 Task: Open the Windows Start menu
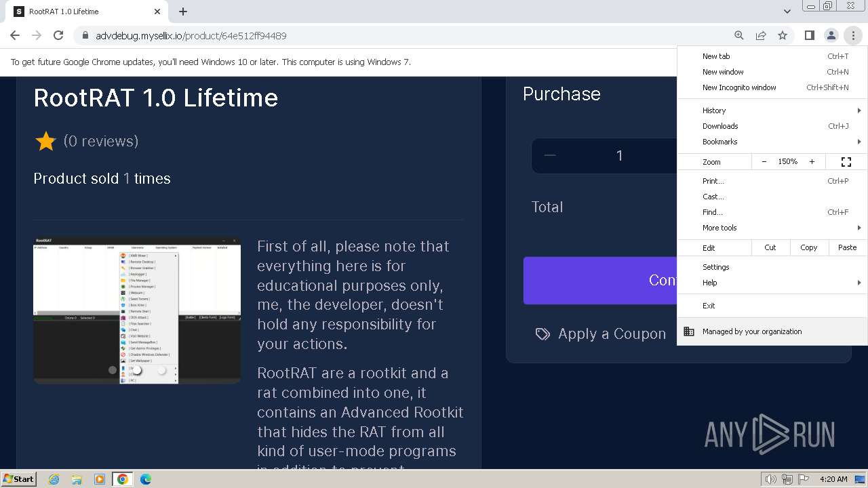tap(18, 479)
